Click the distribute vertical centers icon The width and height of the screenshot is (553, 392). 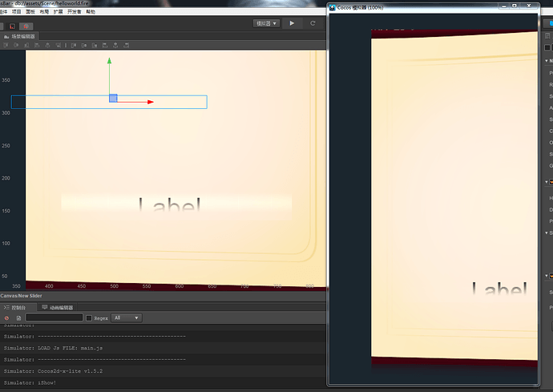tap(84, 45)
